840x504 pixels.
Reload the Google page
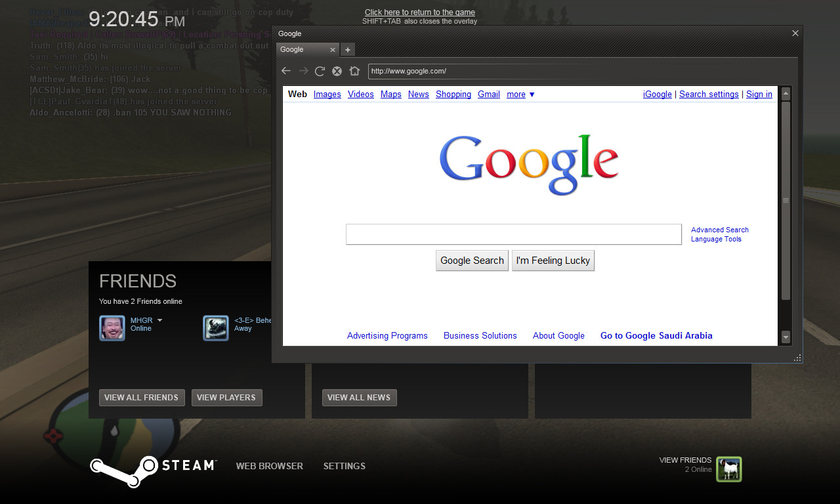pyautogui.click(x=320, y=71)
